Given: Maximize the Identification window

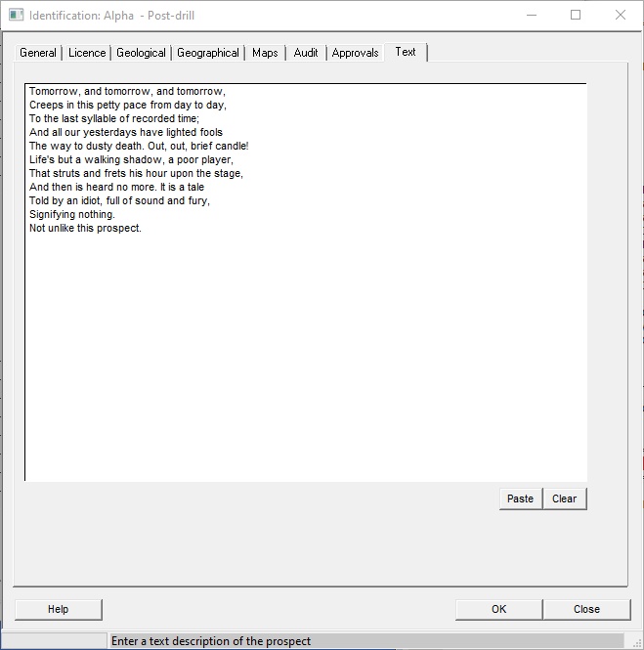Looking at the screenshot, I should [576, 16].
